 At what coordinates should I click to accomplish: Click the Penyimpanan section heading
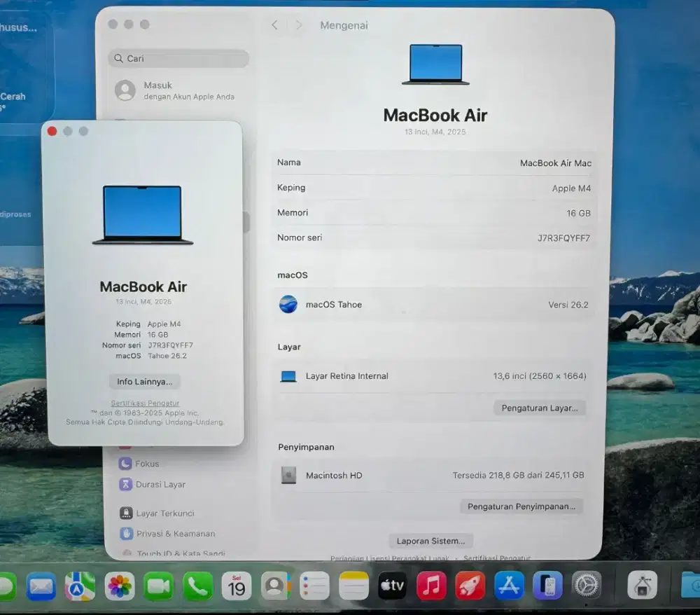307,447
